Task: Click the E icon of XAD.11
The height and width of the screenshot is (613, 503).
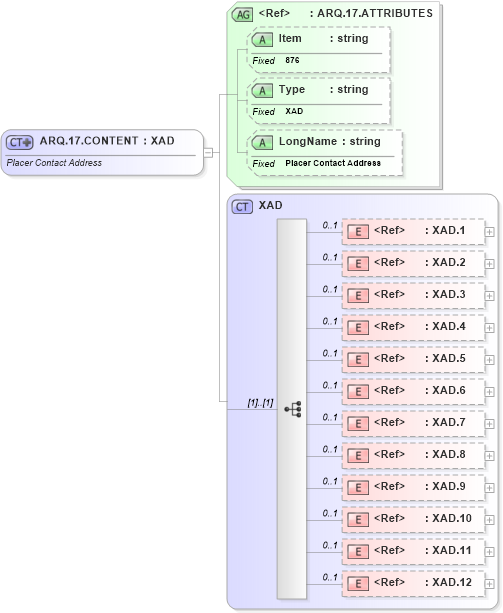Action: coord(358,552)
